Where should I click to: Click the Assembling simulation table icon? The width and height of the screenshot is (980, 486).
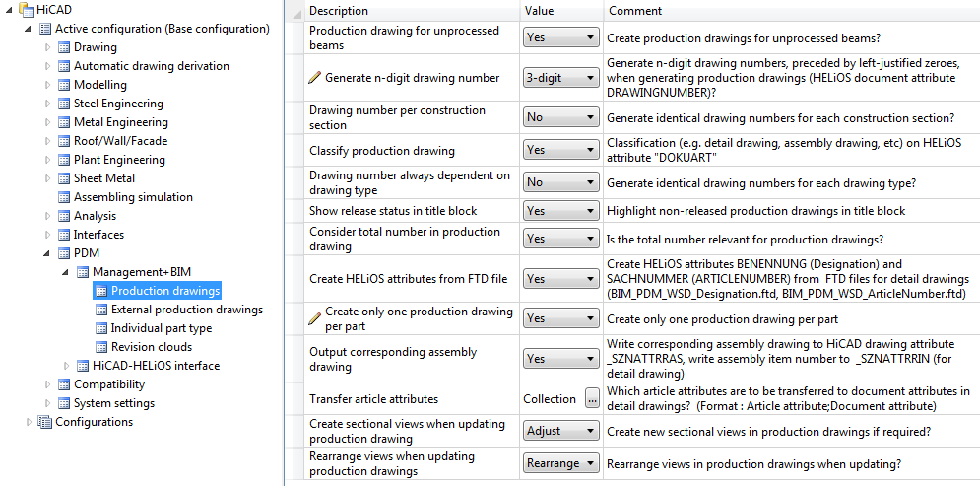[x=64, y=197]
